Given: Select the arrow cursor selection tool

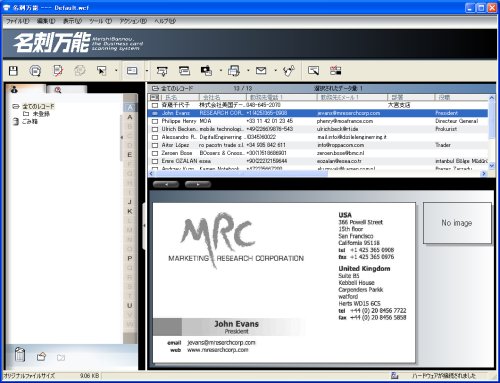Looking at the screenshot, I should (x=101, y=71).
